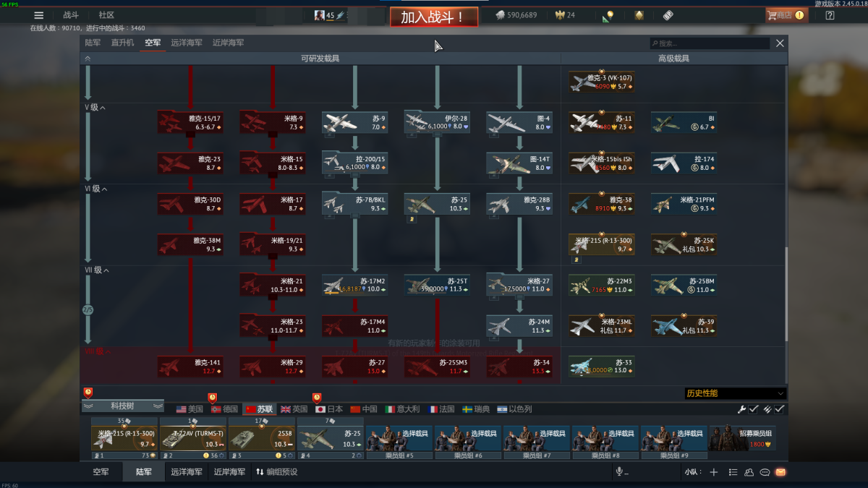This screenshot has width=868, height=488.
Task: Select 苏-17M2 in the tech tree
Action: pyautogui.click(x=354, y=286)
